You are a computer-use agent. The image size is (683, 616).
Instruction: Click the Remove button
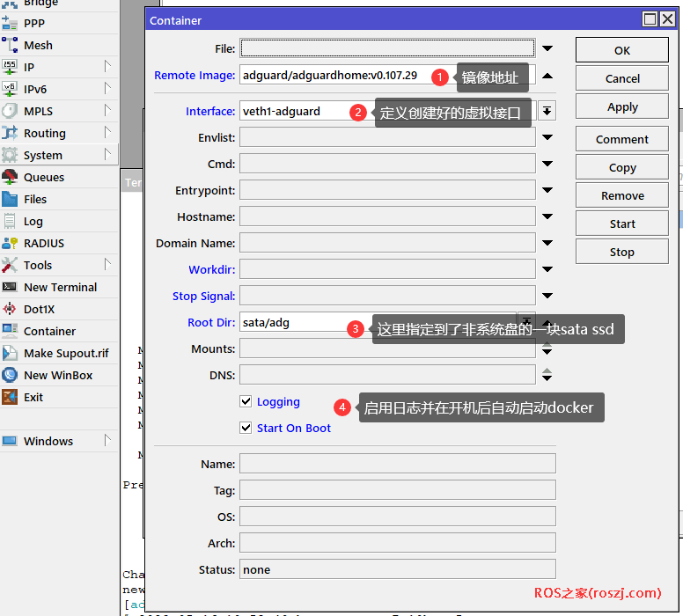[x=622, y=195]
